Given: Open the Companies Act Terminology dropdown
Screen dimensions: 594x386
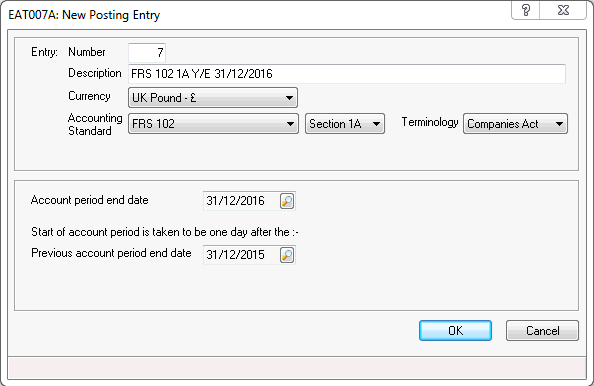Looking at the screenshot, I should pos(515,123).
